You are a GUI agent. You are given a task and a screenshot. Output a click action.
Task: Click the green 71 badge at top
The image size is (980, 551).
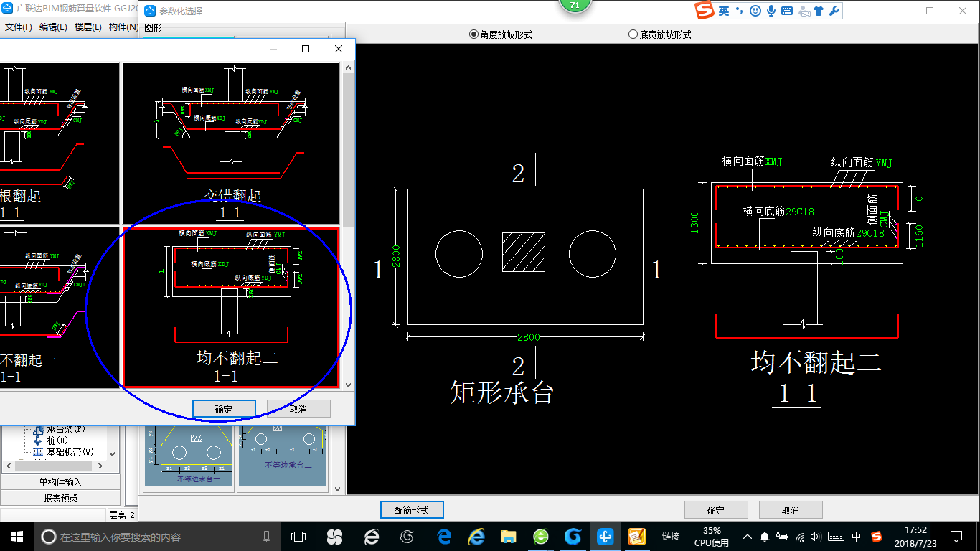[x=574, y=5]
